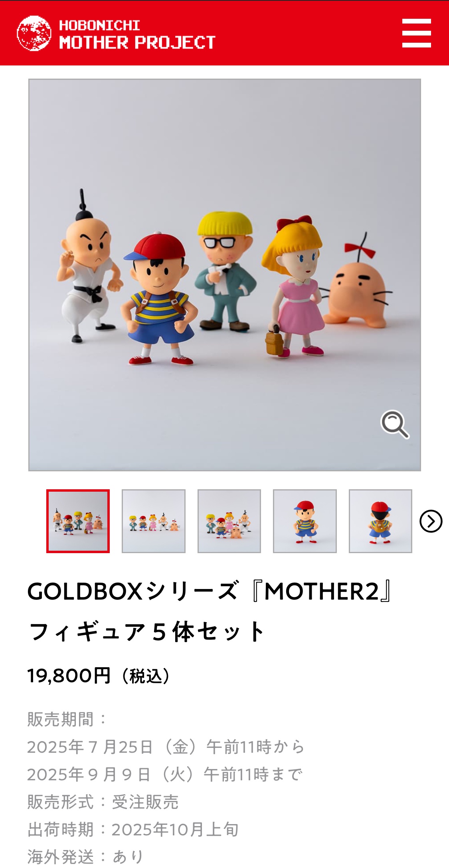Click the Paula figure in pink dress
The width and height of the screenshot is (449, 868).
(293, 286)
